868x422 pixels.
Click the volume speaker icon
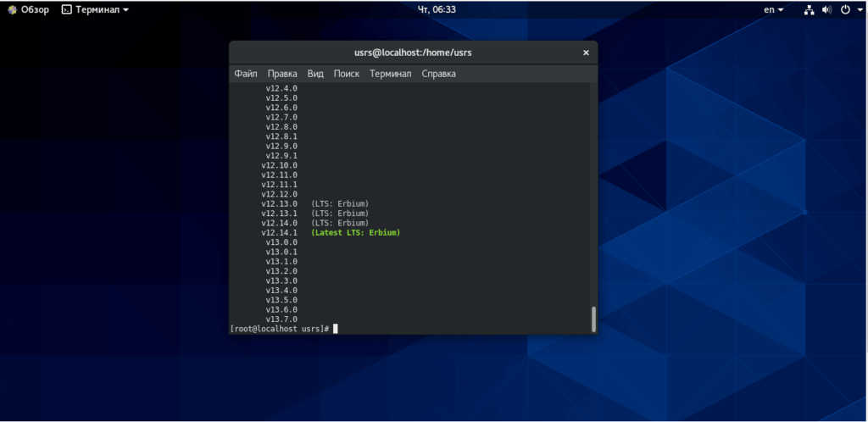point(827,9)
